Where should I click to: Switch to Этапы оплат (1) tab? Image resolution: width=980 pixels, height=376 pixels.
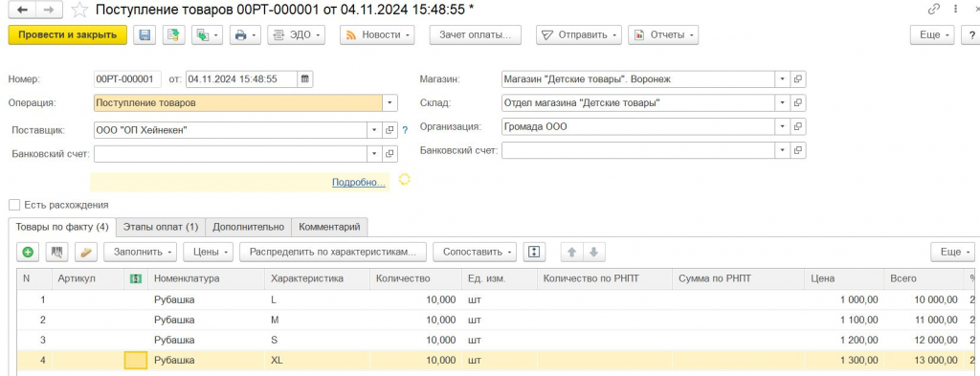click(x=161, y=227)
